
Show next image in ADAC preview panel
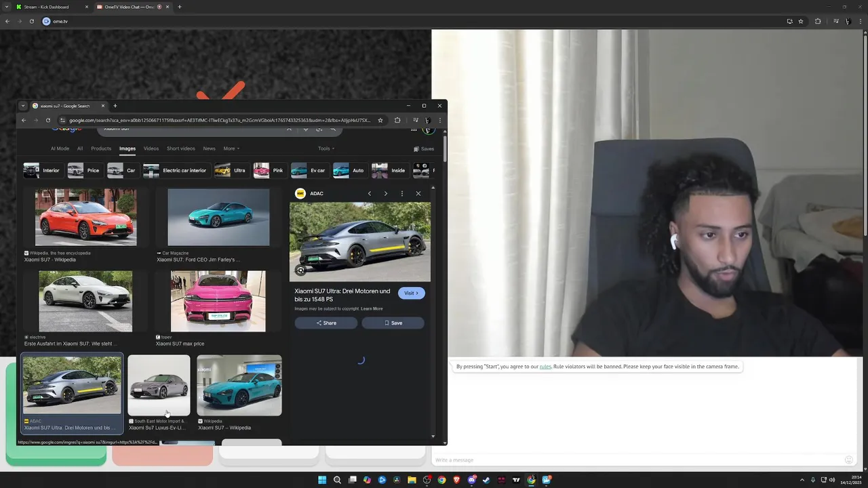click(386, 194)
